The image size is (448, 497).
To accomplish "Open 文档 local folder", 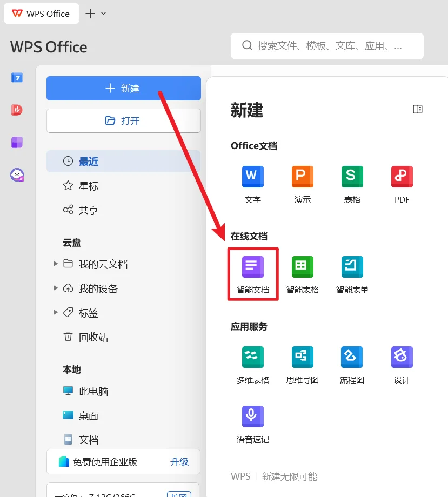I will pos(81,440).
